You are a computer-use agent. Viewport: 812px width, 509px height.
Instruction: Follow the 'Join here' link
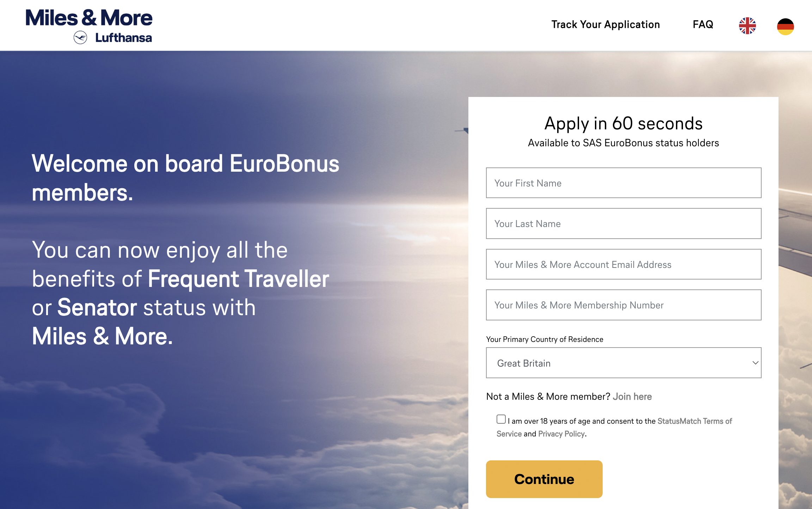point(632,397)
